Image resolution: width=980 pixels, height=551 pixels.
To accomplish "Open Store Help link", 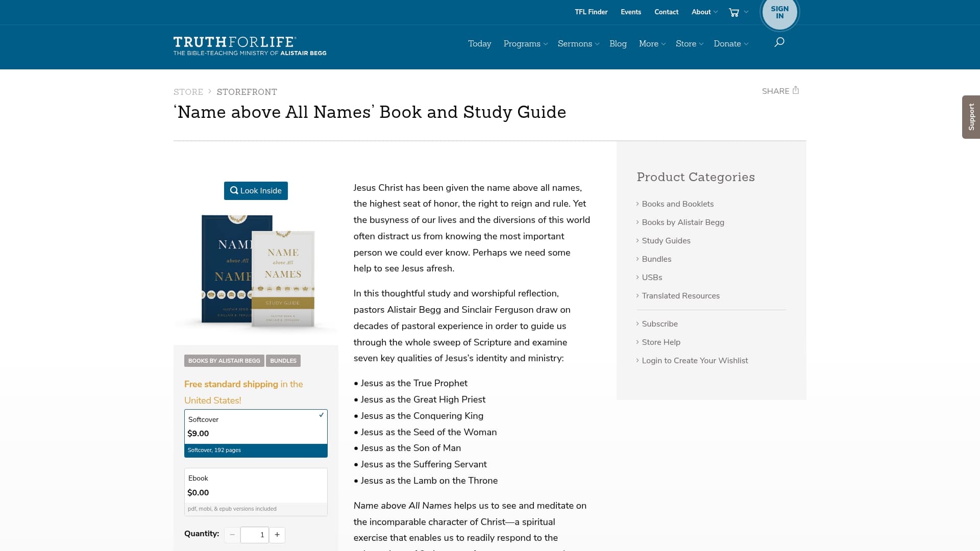I will pyautogui.click(x=661, y=342).
